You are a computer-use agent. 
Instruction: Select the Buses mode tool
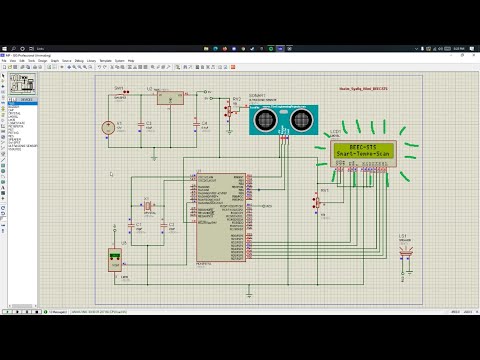3,102
